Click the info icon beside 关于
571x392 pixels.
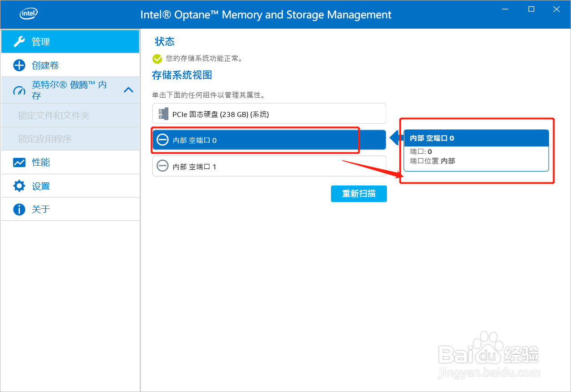coord(19,209)
